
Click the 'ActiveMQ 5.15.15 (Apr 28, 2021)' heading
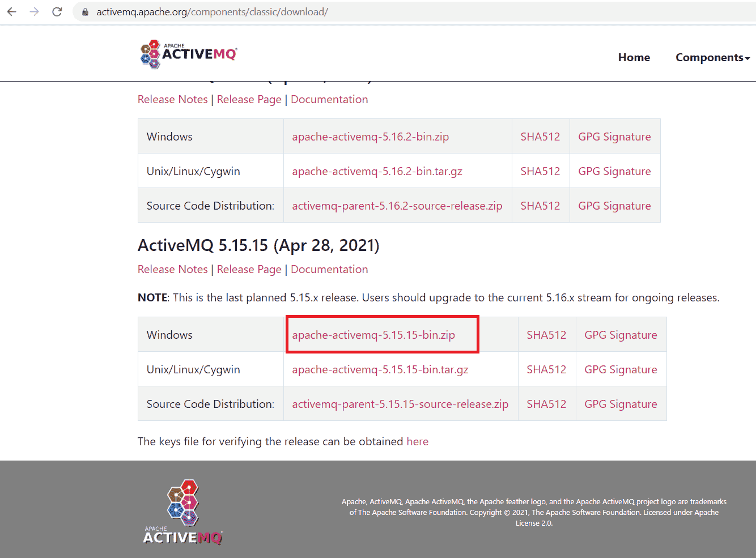(x=258, y=245)
